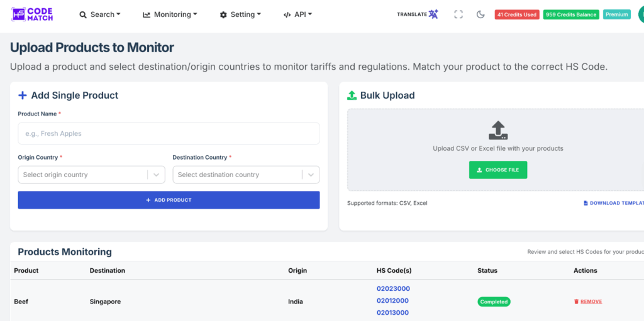
Task: Expand the API menu
Action: pos(297,14)
